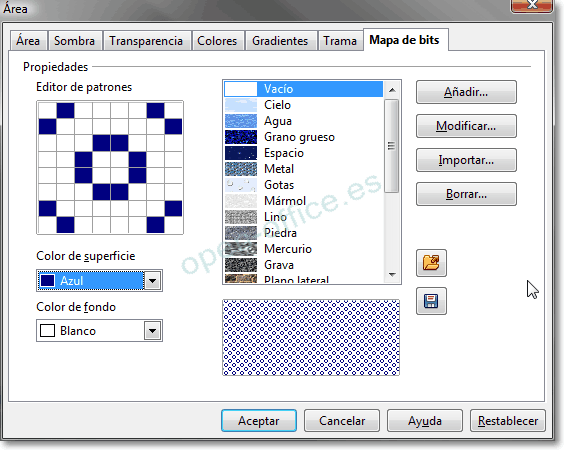The image size is (564, 450).
Task: Select the Gotas bitmap entry
Action: point(304,185)
